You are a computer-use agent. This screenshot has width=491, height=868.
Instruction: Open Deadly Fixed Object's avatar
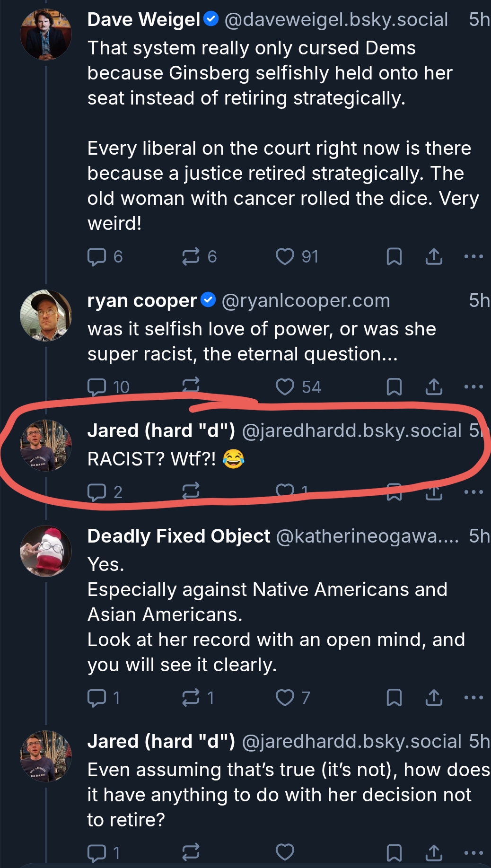coord(46,551)
